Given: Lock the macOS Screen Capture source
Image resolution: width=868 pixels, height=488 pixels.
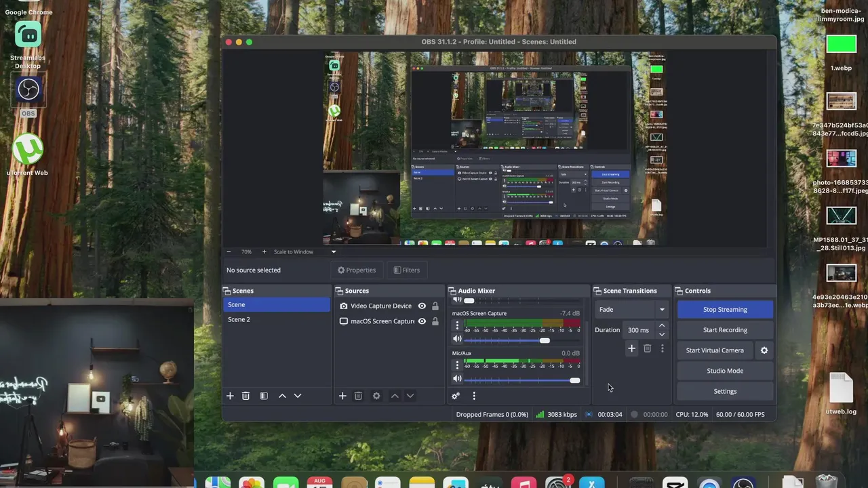Looking at the screenshot, I should coord(435,321).
